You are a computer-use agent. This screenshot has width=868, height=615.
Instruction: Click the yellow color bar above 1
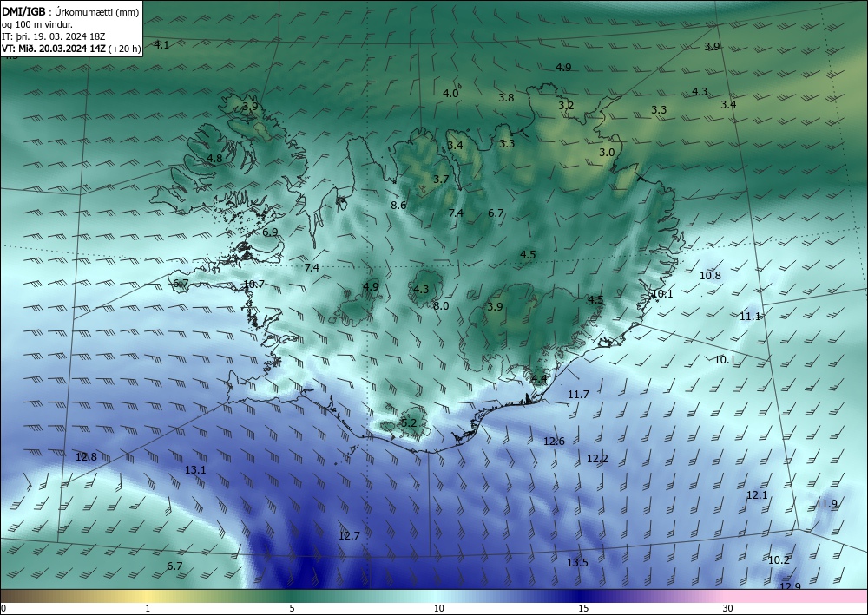[148, 596]
